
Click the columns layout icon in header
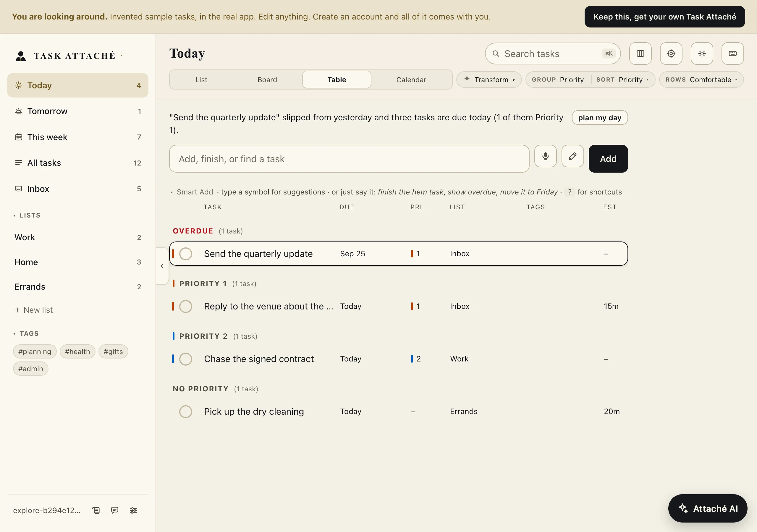pyautogui.click(x=640, y=53)
